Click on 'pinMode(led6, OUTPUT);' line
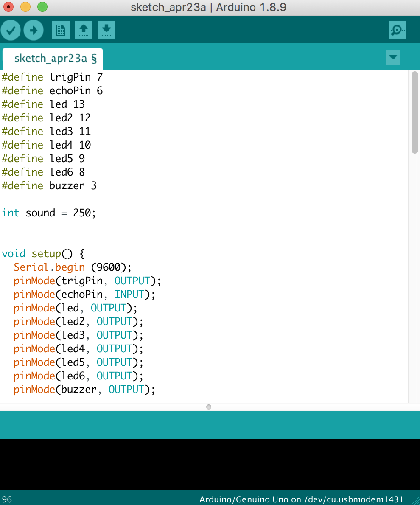The width and height of the screenshot is (420, 505). (78, 376)
